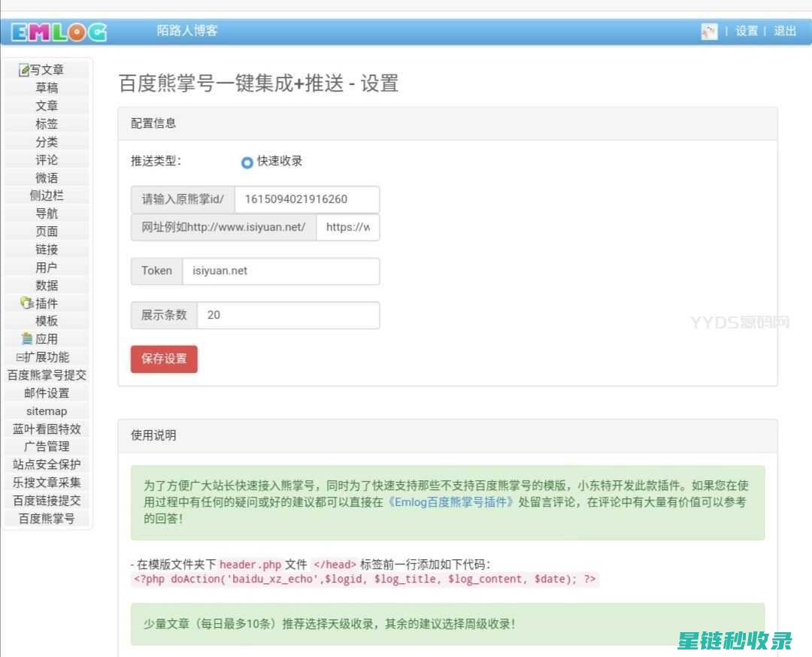Click the EMLOG logo
The image size is (812, 657).
[x=59, y=32]
